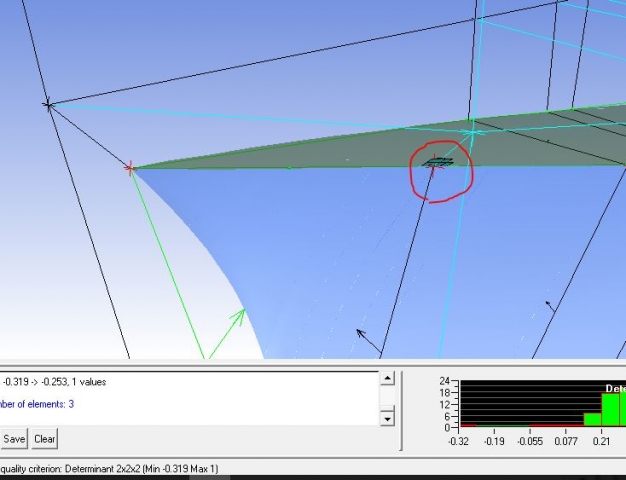Screen dimensions: 626x480
Task: Click the Save button in message panel
Action: point(14,439)
